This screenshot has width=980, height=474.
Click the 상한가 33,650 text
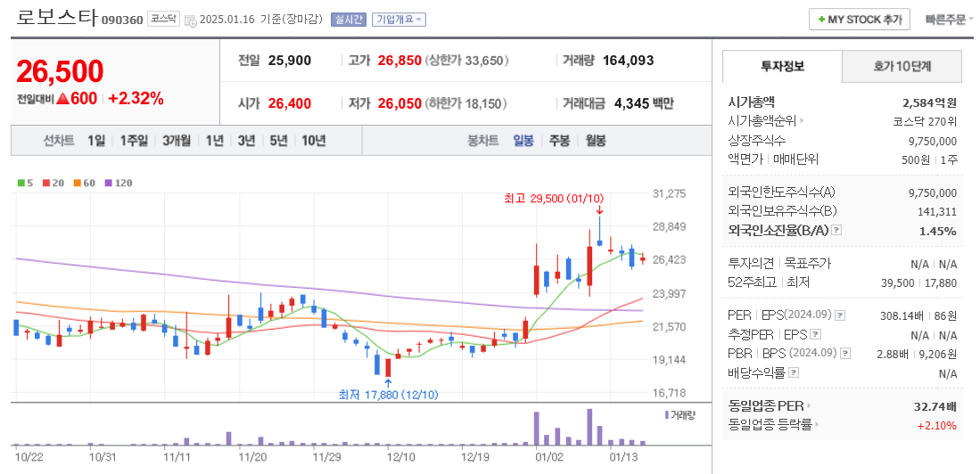point(467,61)
